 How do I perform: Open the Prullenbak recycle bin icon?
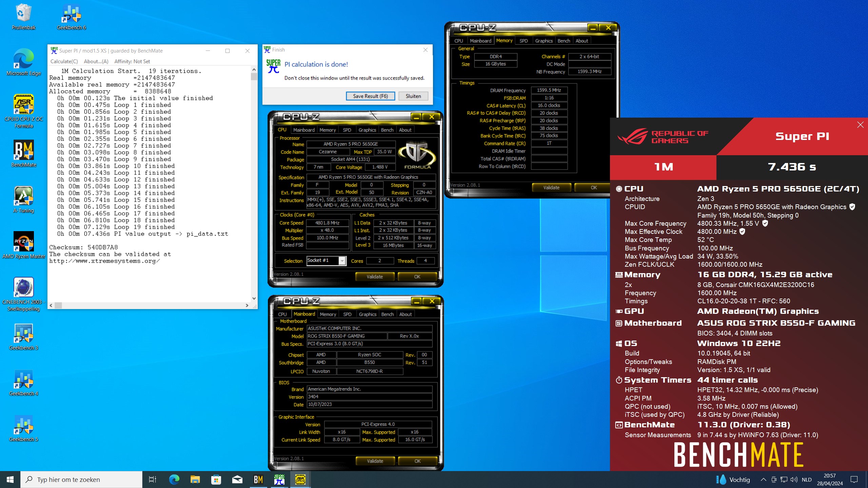tap(23, 17)
